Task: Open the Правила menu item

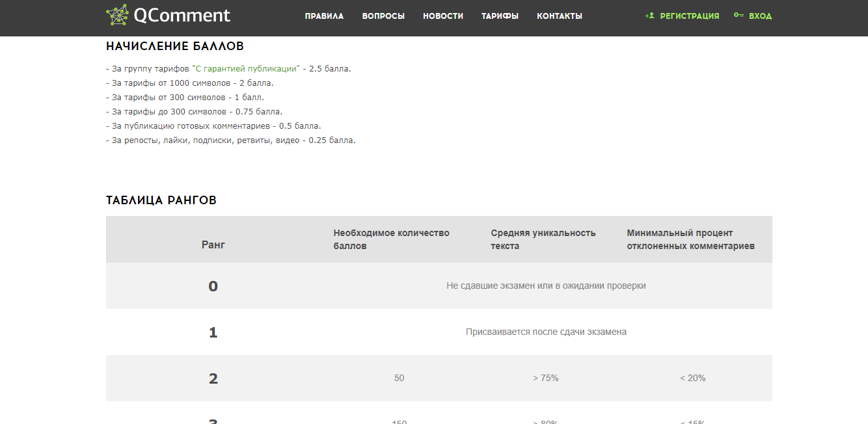Action: click(x=324, y=16)
